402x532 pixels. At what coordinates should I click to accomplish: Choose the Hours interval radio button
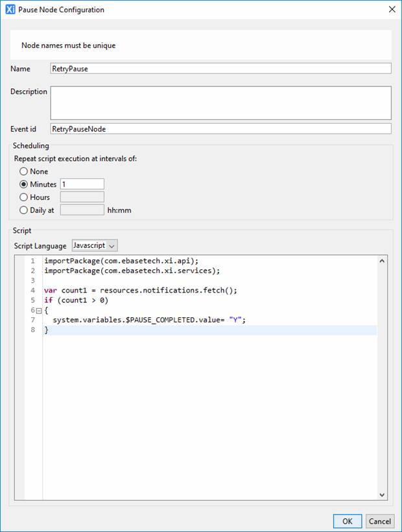[x=24, y=197]
